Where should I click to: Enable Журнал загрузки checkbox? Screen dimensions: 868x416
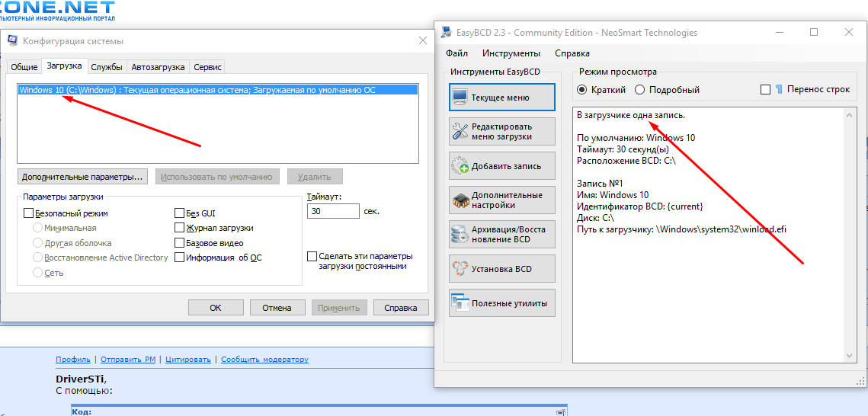click(179, 227)
